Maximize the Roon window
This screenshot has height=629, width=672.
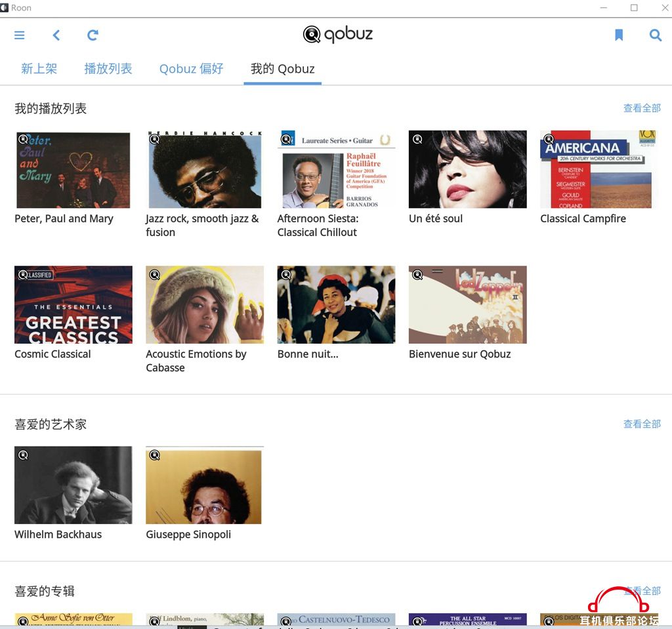pyautogui.click(x=634, y=8)
